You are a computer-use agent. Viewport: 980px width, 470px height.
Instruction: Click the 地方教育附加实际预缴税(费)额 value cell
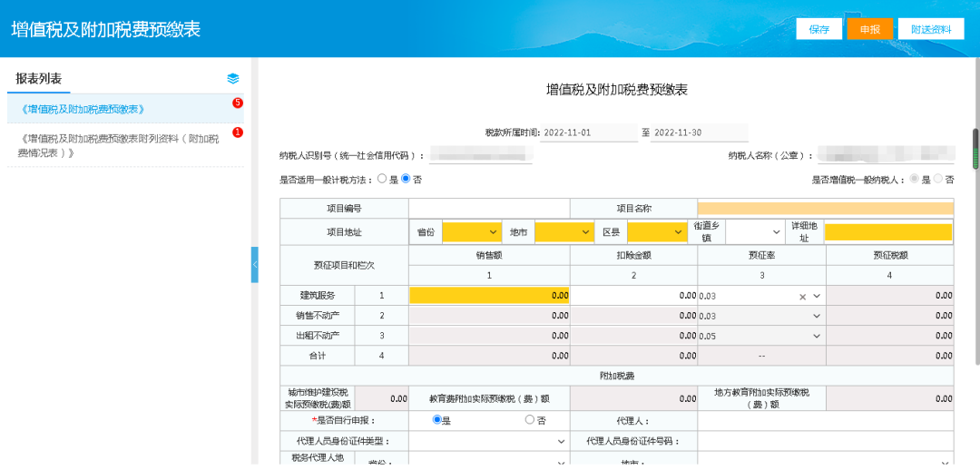[890, 398]
